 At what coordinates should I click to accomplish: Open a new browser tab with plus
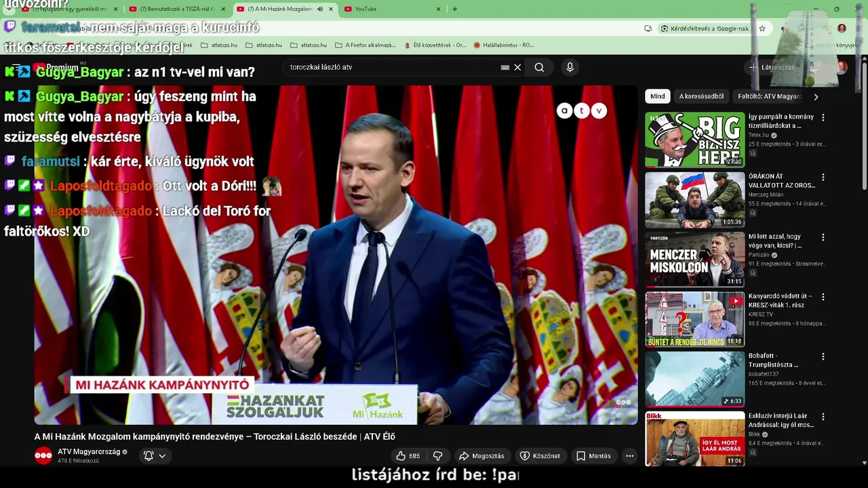point(454,9)
